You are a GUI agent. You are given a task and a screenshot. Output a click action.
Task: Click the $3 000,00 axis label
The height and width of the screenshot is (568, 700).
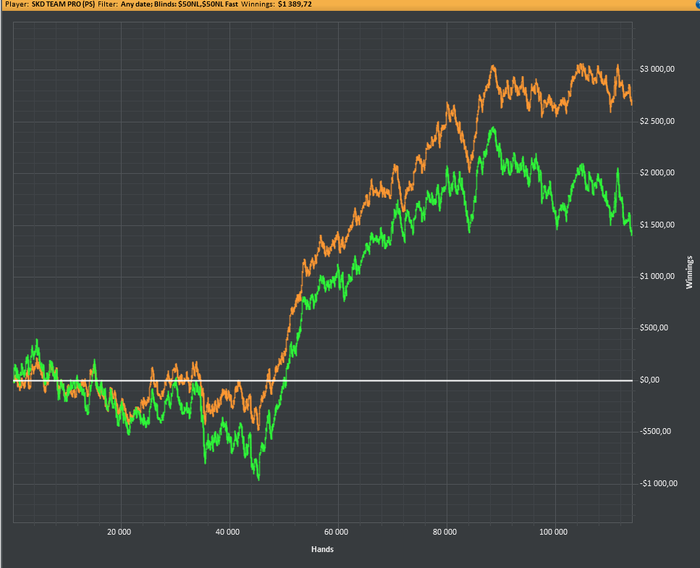click(657, 69)
